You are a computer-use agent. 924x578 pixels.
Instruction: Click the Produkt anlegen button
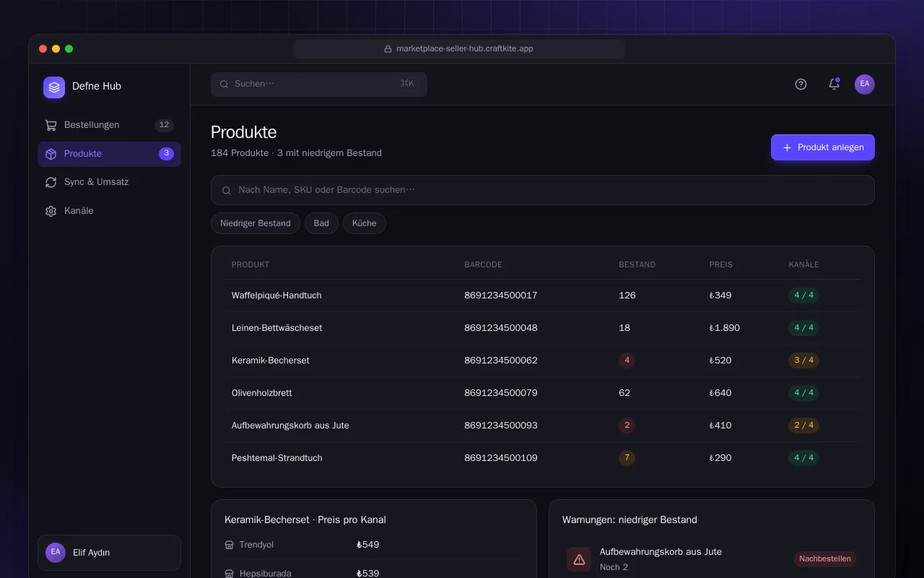coord(823,147)
